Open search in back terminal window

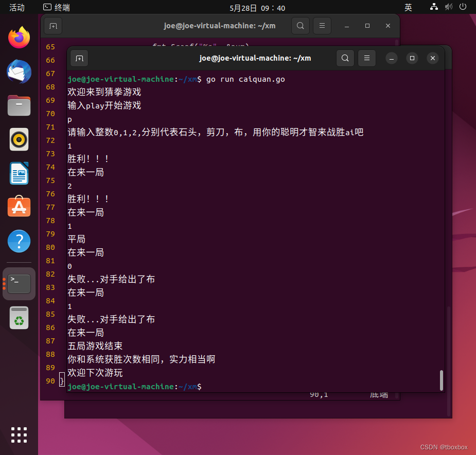click(x=300, y=26)
